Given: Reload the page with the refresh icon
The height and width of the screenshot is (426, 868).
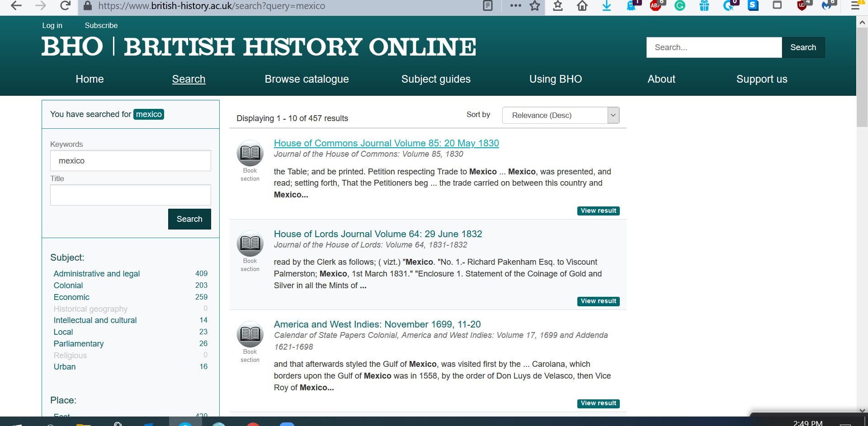Looking at the screenshot, I should 65,6.
